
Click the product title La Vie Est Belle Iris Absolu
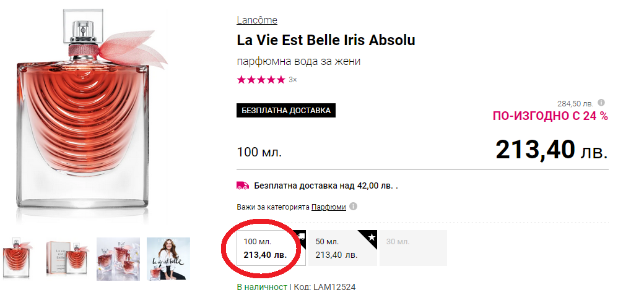[x=326, y=41]
